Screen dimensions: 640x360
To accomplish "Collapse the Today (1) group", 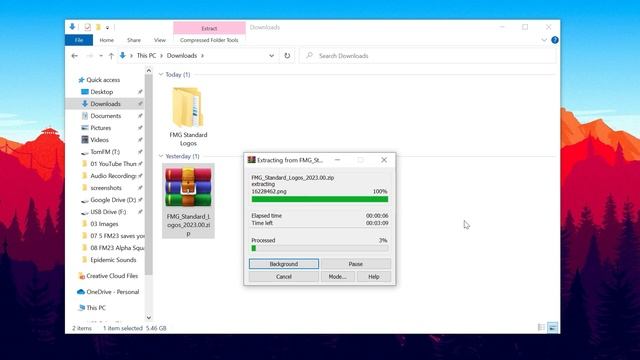I will click(161, 75).
